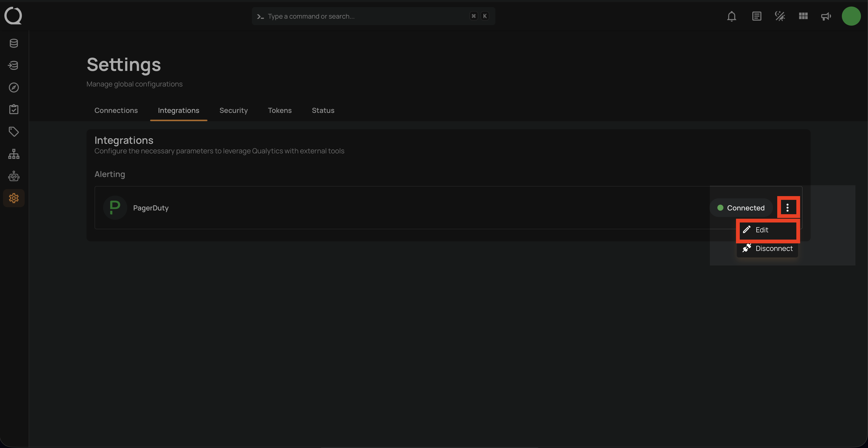Open the apps grid menu icon
The height and width of the screenshot is (448, 868).
tap(803, 16)
